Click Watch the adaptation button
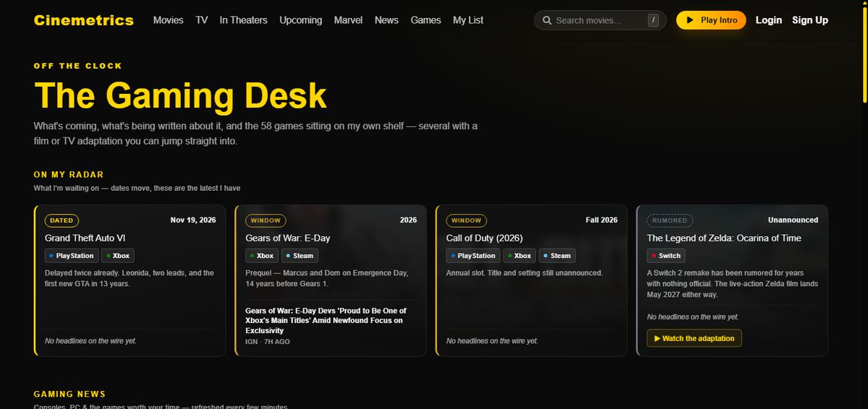The image size is (868, 409). (694, 338)
